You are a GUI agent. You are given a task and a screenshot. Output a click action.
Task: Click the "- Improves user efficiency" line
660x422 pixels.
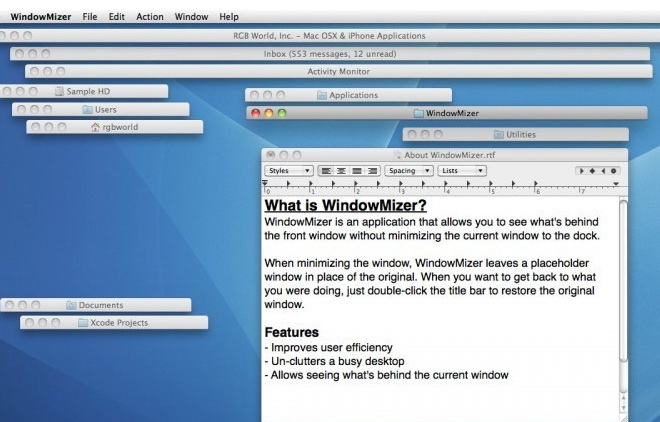click(329, 348)
